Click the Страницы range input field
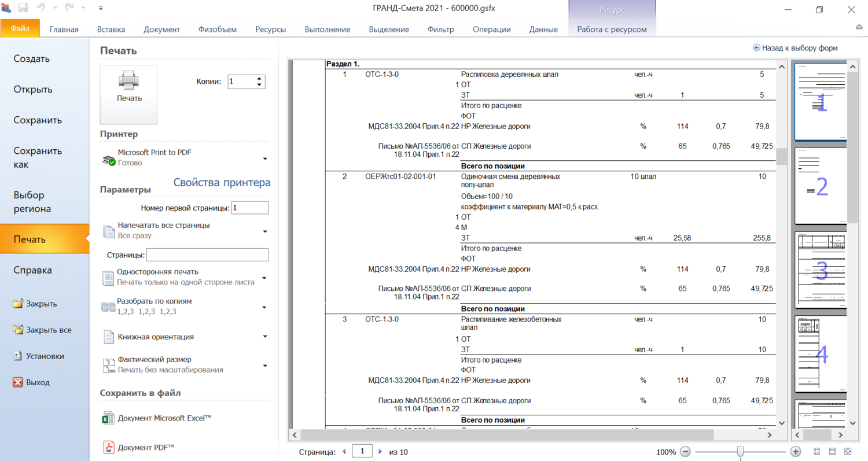Screen dimensions: 868x461 click(207, 255)
